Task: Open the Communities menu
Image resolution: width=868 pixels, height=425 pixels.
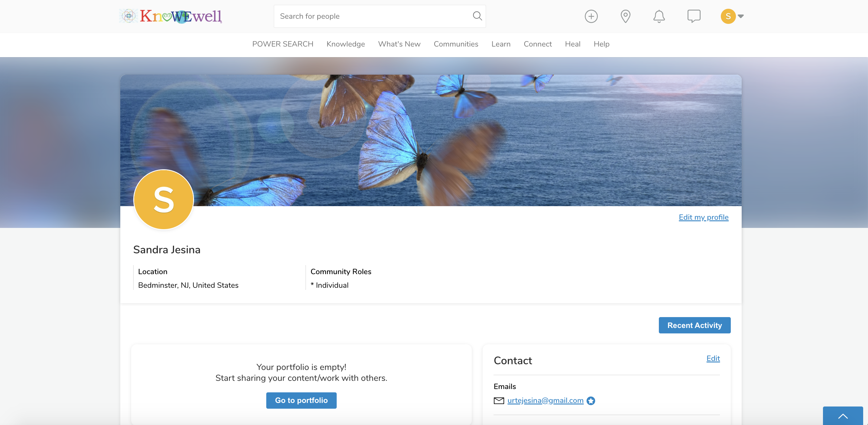Action: point(455,44)
